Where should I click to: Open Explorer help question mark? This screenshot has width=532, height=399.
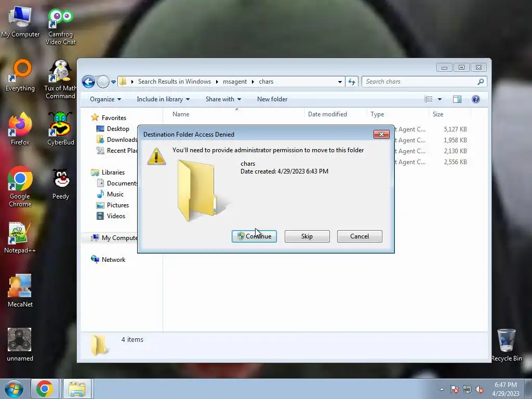tap(476, 99)
